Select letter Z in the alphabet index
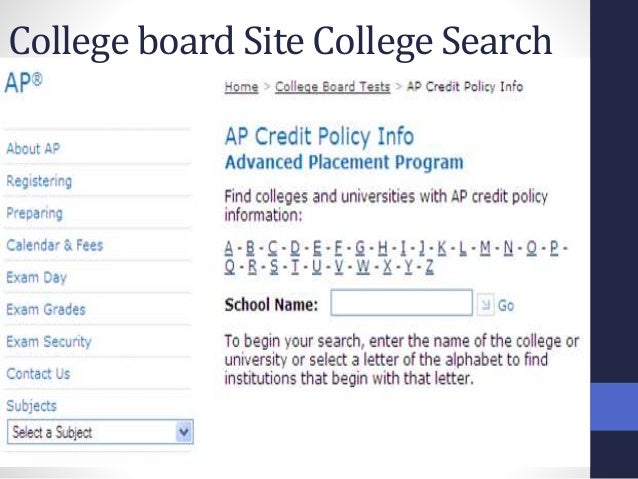This screenshot has height=479, width=638. click(429, 267)
